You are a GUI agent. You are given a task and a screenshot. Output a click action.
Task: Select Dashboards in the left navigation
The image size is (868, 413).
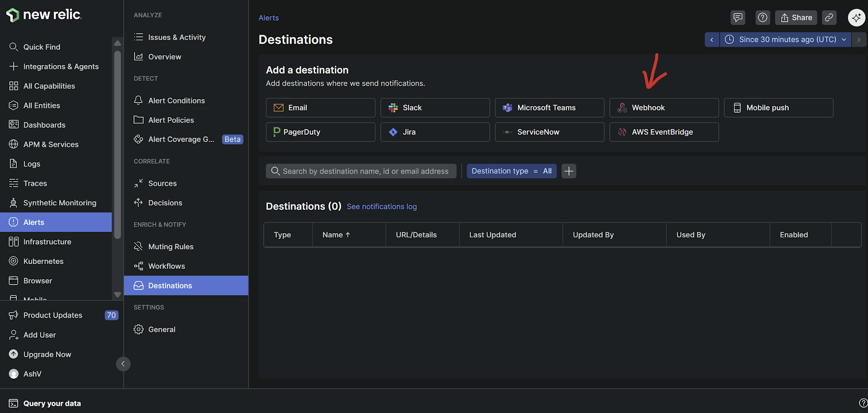[x=44, y=125]
